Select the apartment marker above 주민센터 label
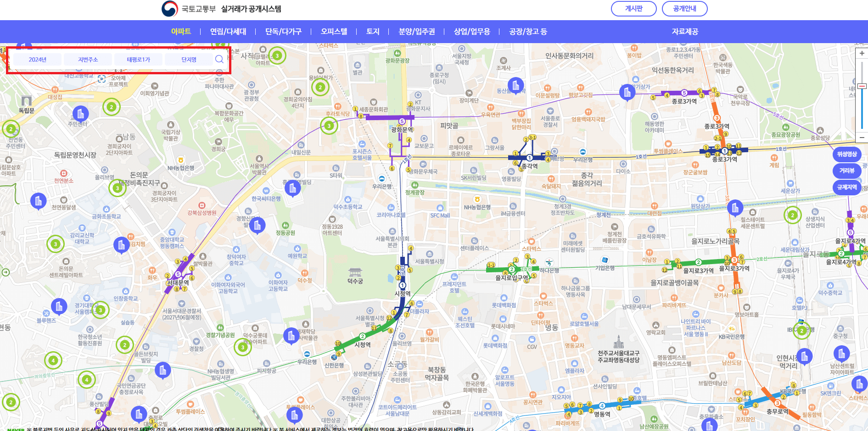The image size is (868, 431). [81, 113]
